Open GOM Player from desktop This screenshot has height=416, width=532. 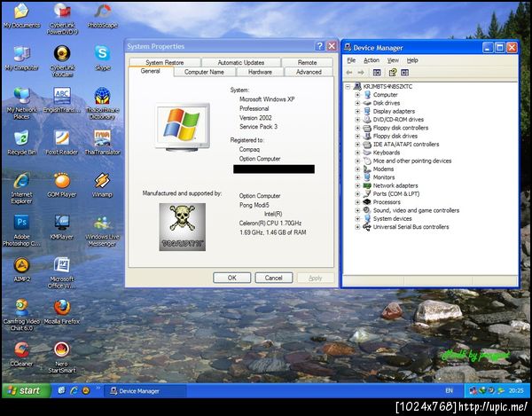(x=62, y=184)
